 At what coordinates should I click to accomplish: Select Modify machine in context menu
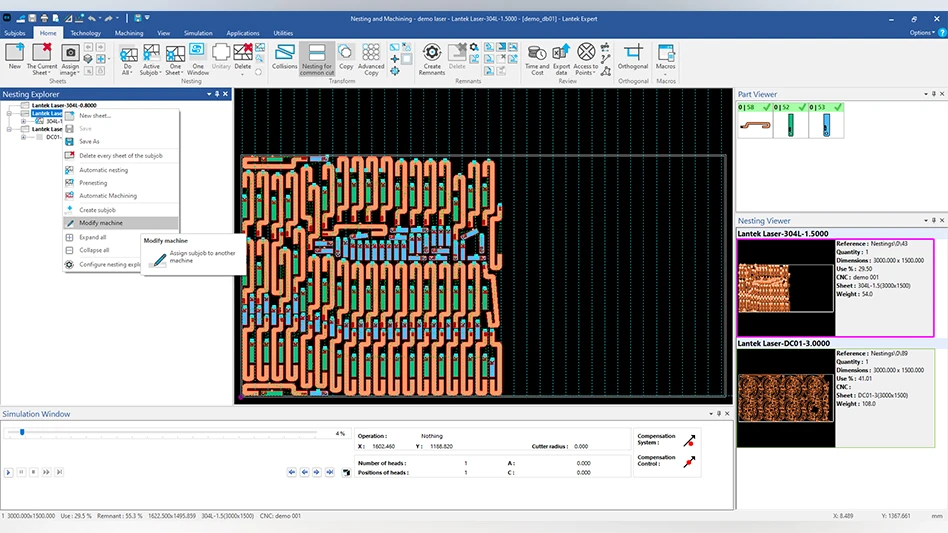101,223
